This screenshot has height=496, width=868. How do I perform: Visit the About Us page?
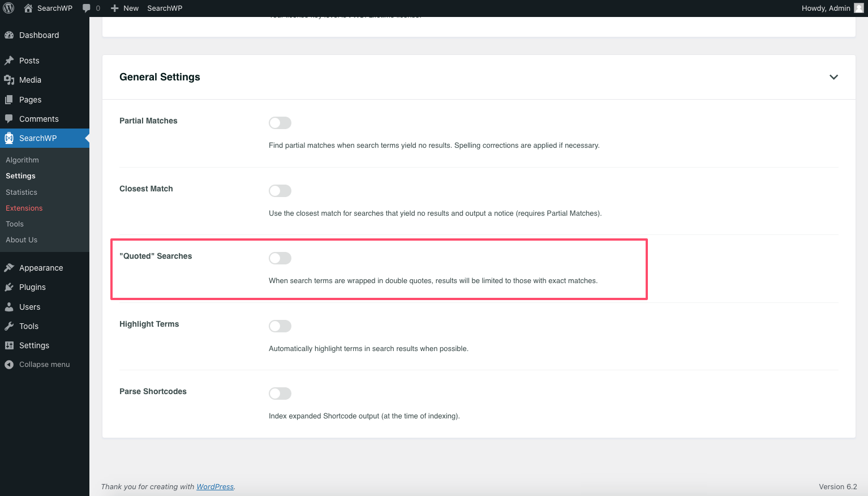click(x=22, y=240)
